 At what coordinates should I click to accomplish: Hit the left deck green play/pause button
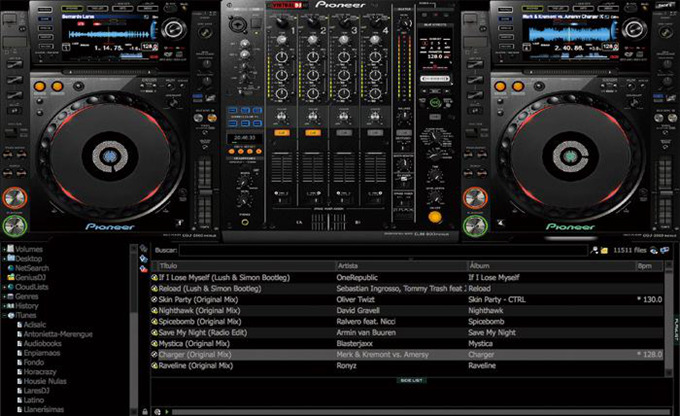(14, 226)
